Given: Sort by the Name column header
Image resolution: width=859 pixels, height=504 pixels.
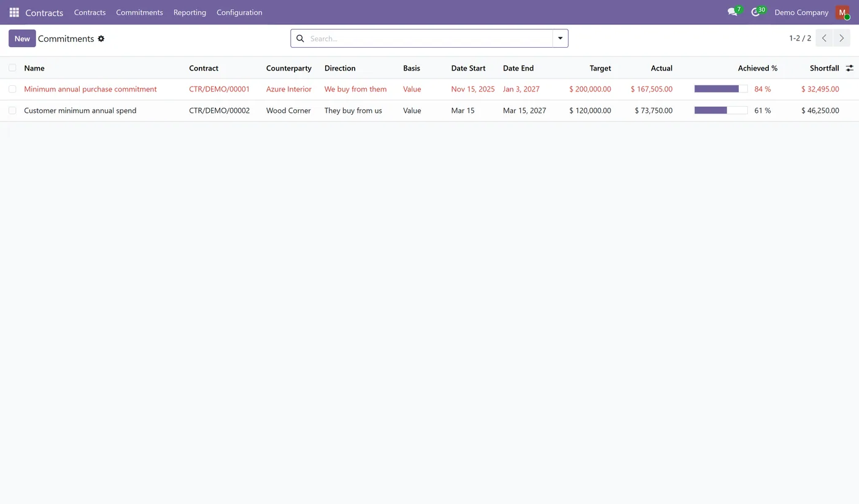Looking at the screenshot, I should [34, 68].
